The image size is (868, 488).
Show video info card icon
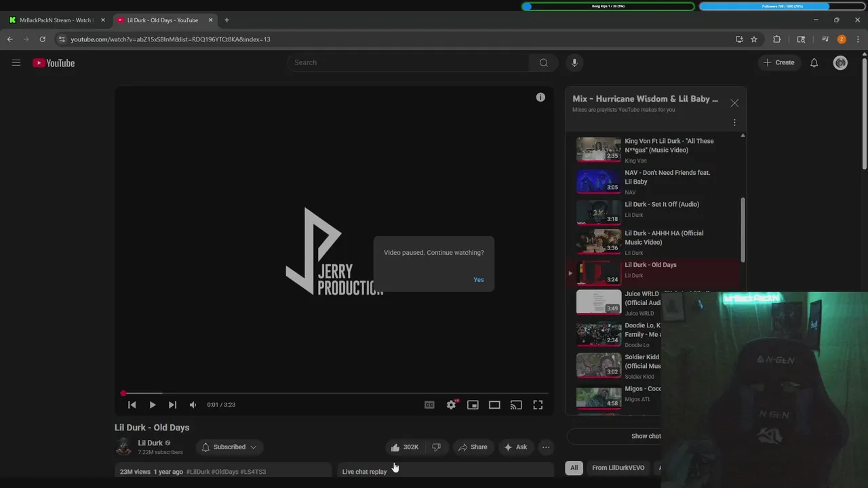540,98
